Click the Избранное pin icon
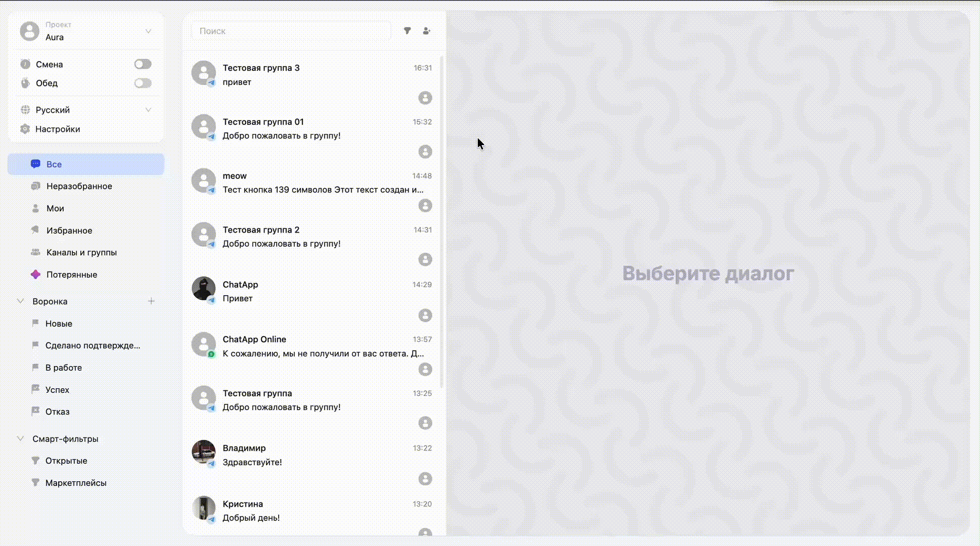This screenshot has height=546, width=980. (x=35, y=230)
